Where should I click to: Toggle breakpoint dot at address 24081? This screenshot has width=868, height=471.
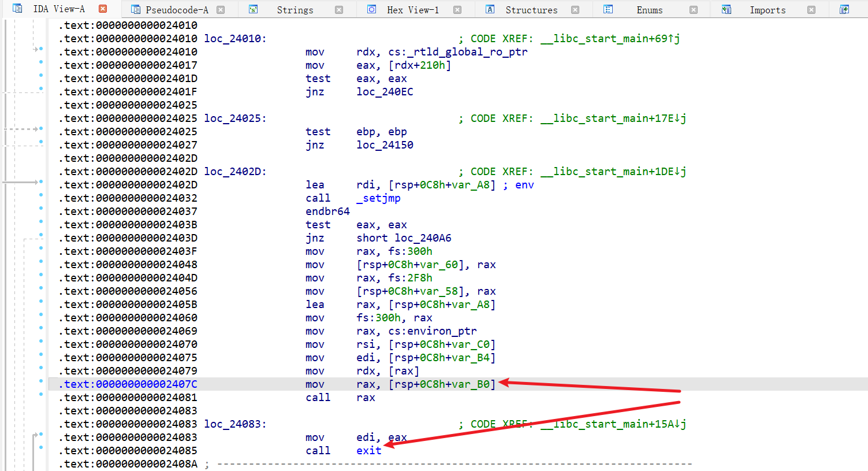[41, 394]
